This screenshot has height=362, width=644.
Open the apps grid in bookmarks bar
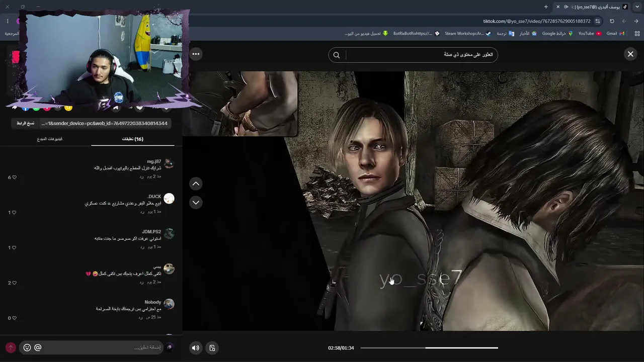pyautogui.click(x=637, y=34)
